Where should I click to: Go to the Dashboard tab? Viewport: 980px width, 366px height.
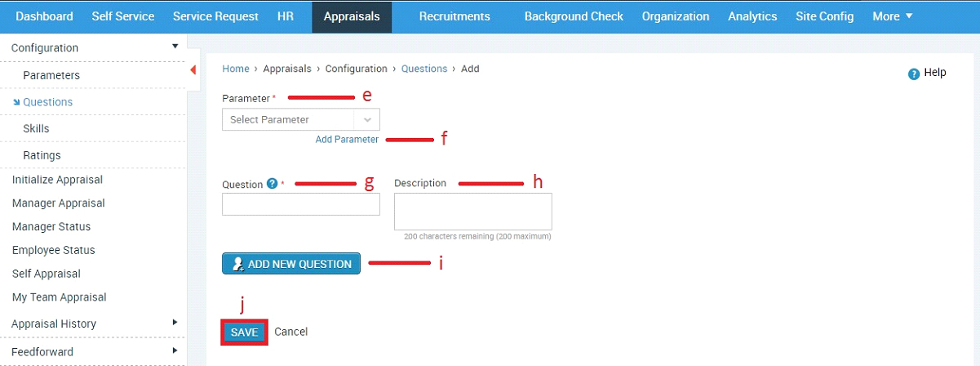coord(44,16)
